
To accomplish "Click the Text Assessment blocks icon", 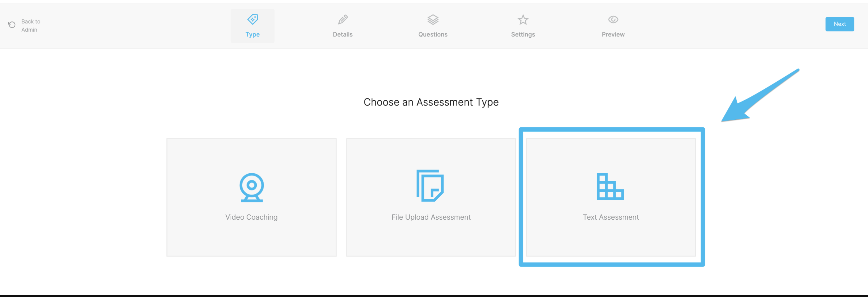I will click(610, 186).
